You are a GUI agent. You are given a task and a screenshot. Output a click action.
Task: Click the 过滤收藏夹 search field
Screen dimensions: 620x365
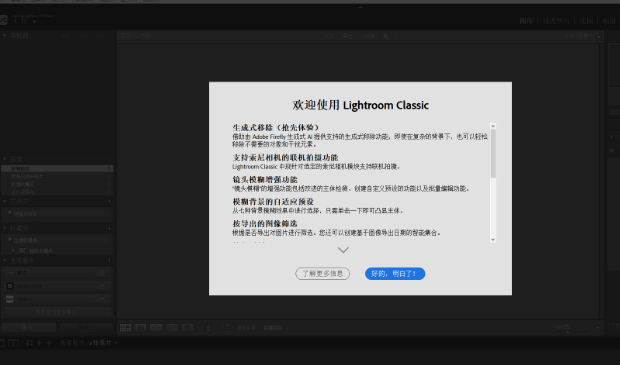pyautogui.click(x=59, y=240)
